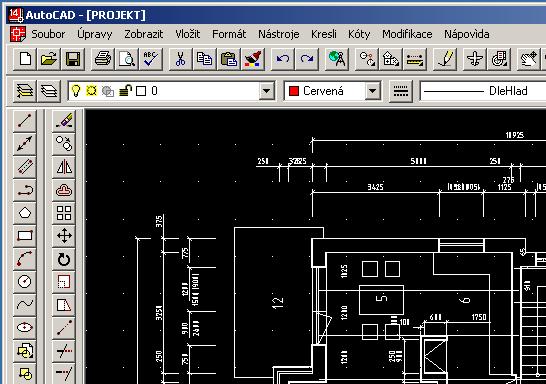Select the Array tool grid icon

64,213
